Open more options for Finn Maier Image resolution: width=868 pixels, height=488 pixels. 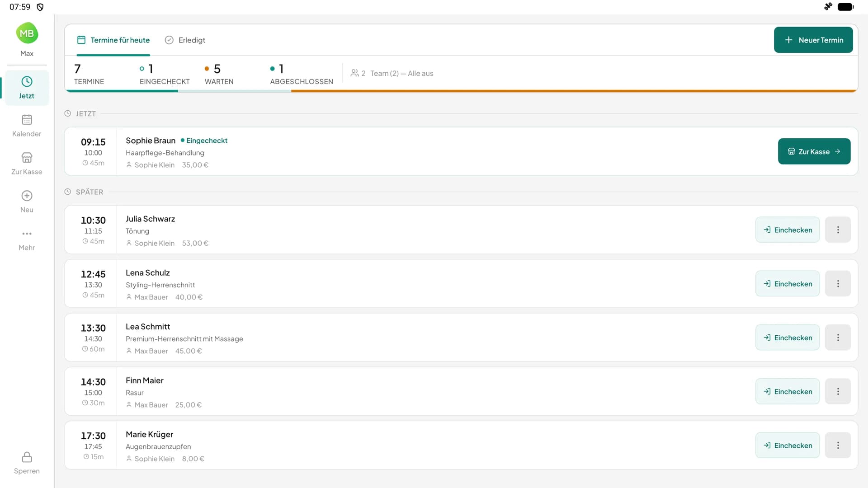[838, 391]
